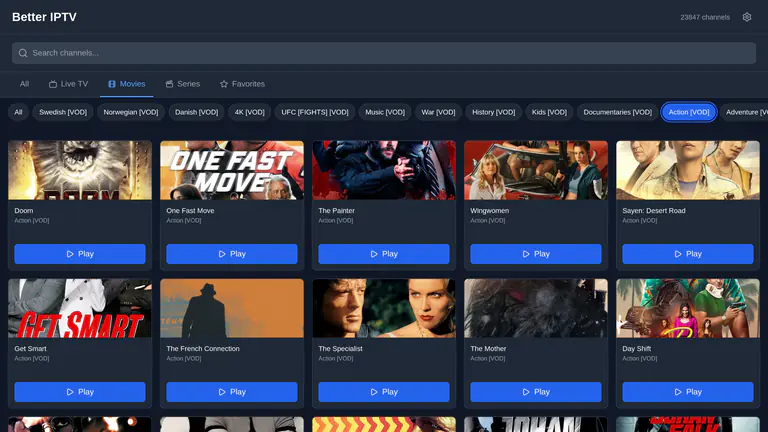Click the 23847 channels count

click(705, 17)
